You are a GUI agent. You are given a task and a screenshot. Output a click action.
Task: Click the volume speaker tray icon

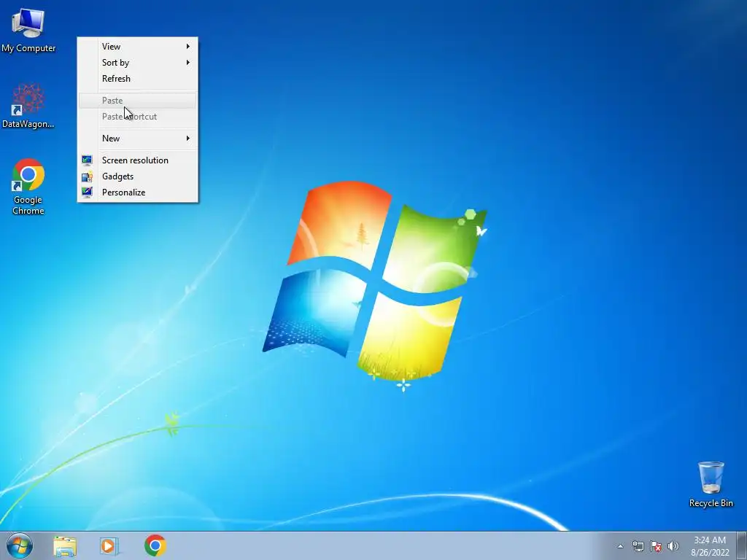coord(673,546)
